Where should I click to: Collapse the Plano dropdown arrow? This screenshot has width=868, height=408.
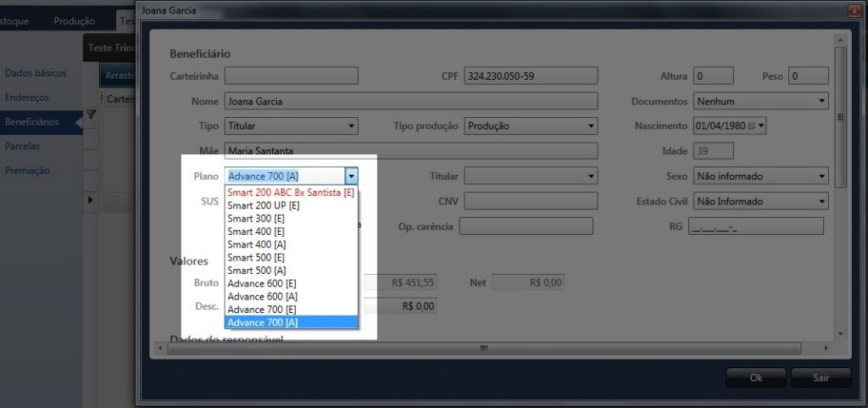pyautogui.click(x=352, y=176)
